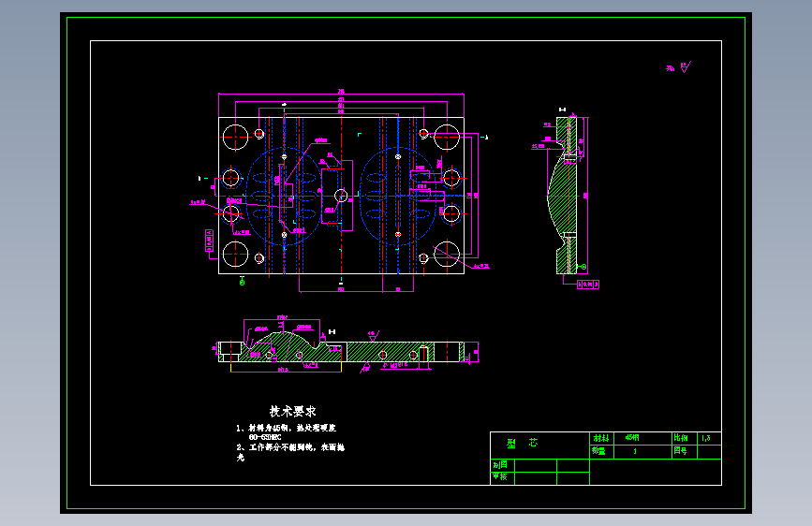Screen dimensions: 812x526
Task: Click the 数量 label cell
Action: pos(601,452)
